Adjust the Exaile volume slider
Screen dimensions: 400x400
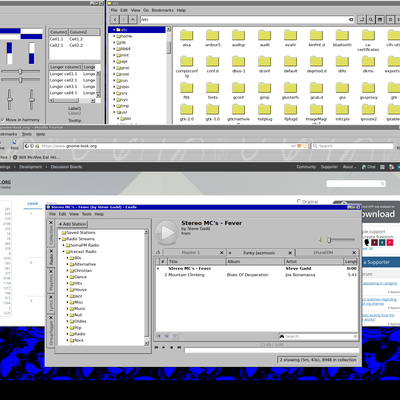coord(341,240)
